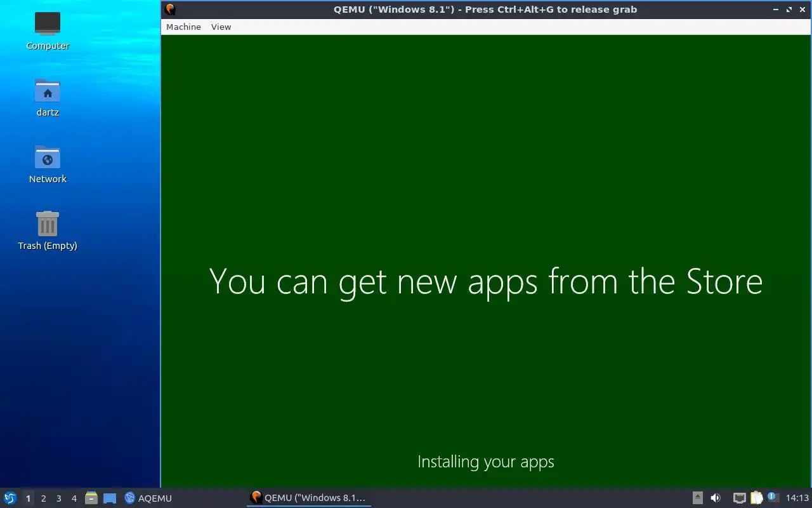This screenshot has width=812, height=508.
Task: Open the View menu in QEMU
Action: (x=221, y=27)
